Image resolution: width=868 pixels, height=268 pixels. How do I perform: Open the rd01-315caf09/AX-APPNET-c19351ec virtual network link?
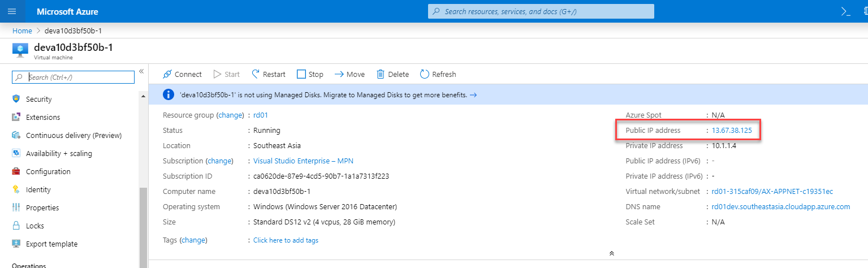[x=772, y=192]
